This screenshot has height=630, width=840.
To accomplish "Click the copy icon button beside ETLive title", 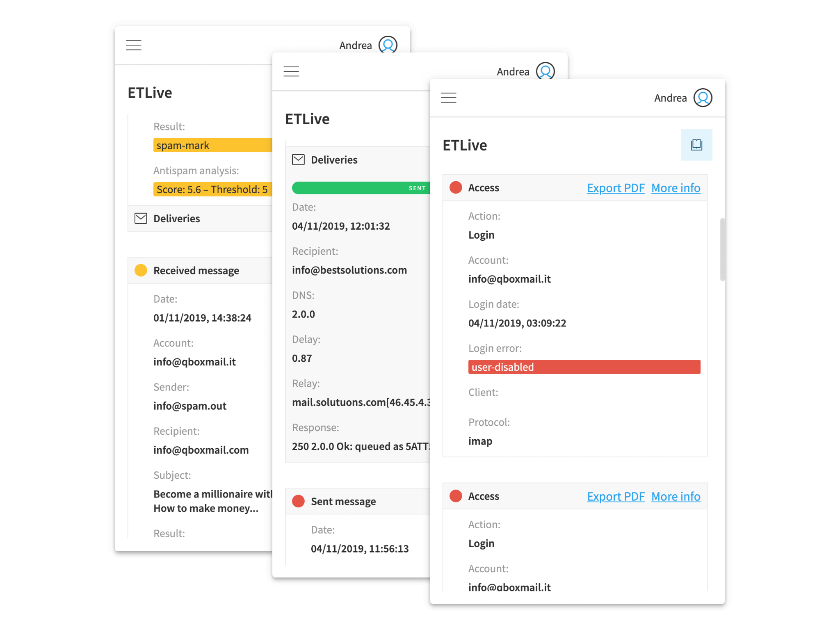I will pos(696,145).
